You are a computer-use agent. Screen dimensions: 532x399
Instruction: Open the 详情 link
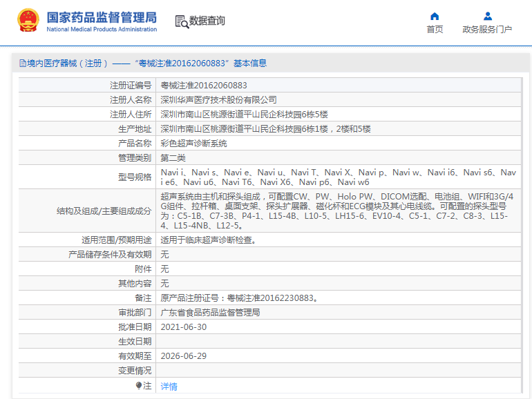coord(169,386)
